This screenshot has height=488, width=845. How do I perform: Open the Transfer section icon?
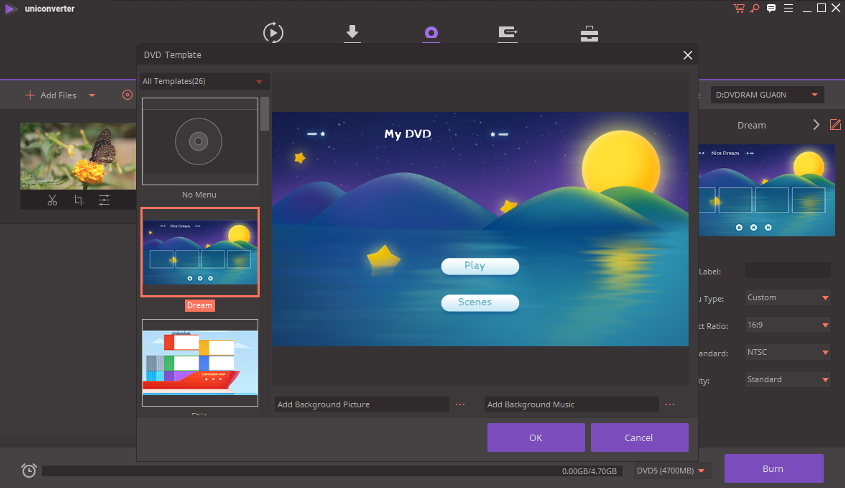(x=507, y=33)
